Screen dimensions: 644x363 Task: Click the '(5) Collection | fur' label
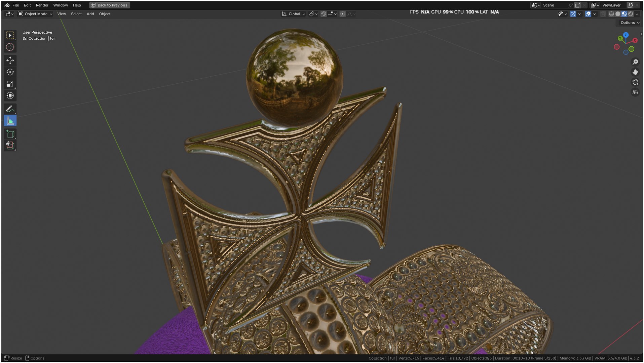click(x=39, y=38)
